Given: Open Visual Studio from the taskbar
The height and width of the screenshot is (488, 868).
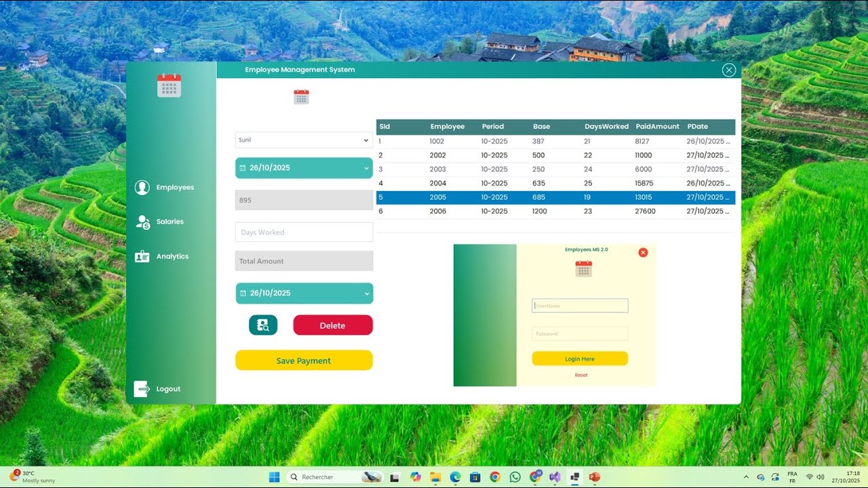Looking at the screenshot, I should click(x=555, y=477).
